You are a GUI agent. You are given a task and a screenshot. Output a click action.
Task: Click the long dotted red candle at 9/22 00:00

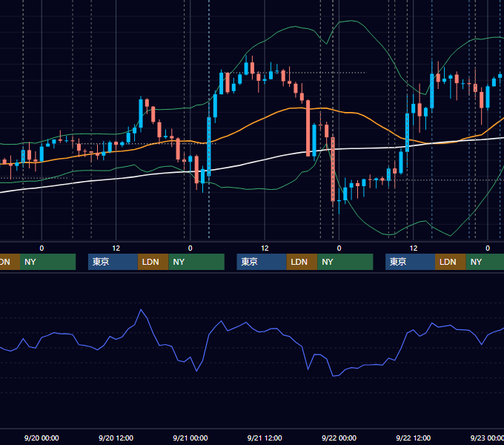[333, 169]
